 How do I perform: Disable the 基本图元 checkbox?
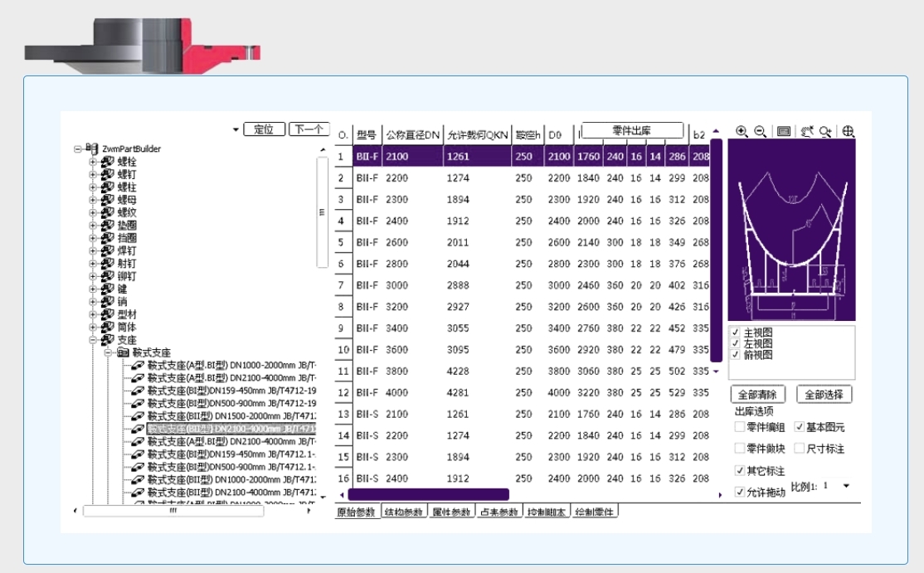[799, 426]
